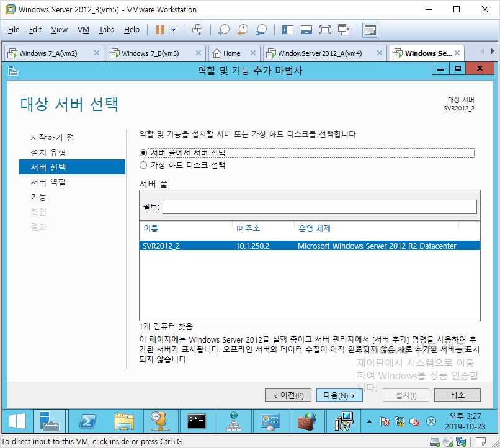
Task: Open the installer disc taskbar icon
Action: click(x=343, y=421)
